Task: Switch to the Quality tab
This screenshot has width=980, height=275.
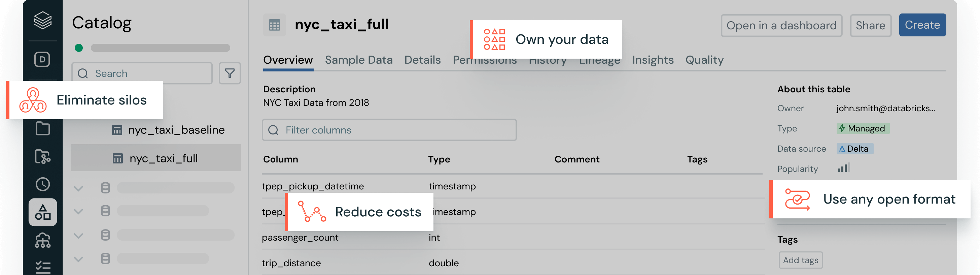Action: 704,60
